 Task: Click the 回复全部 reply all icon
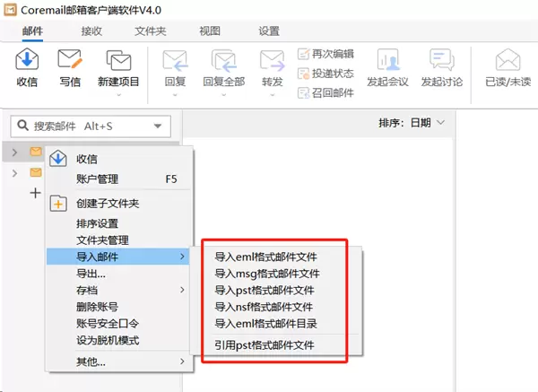(x=223, y=61)
